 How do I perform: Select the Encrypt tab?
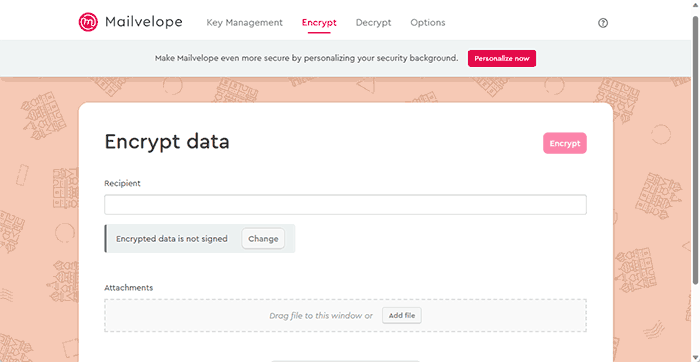pos(319,23)
